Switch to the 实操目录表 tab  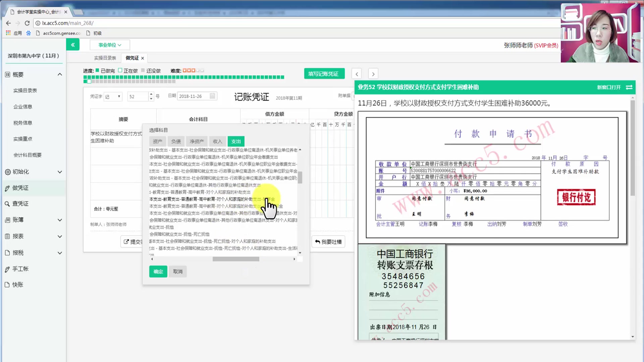pos(105,58)
